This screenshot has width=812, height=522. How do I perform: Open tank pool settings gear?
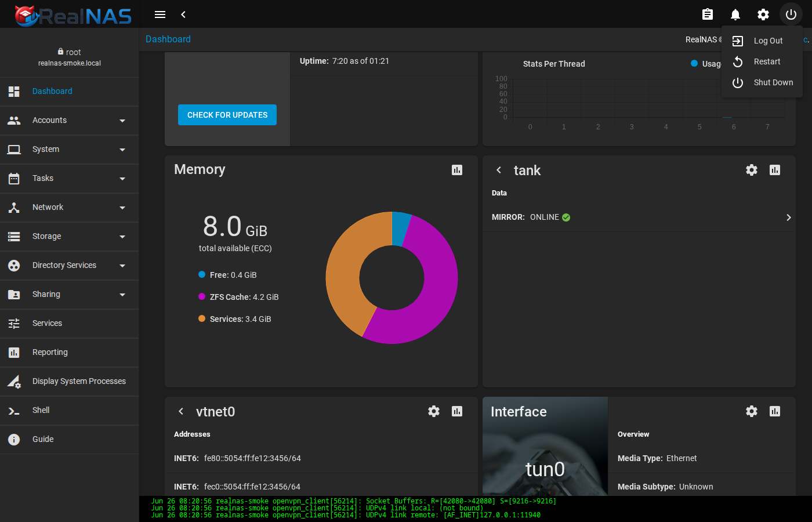pyautogui.click(x=752, y=170)
